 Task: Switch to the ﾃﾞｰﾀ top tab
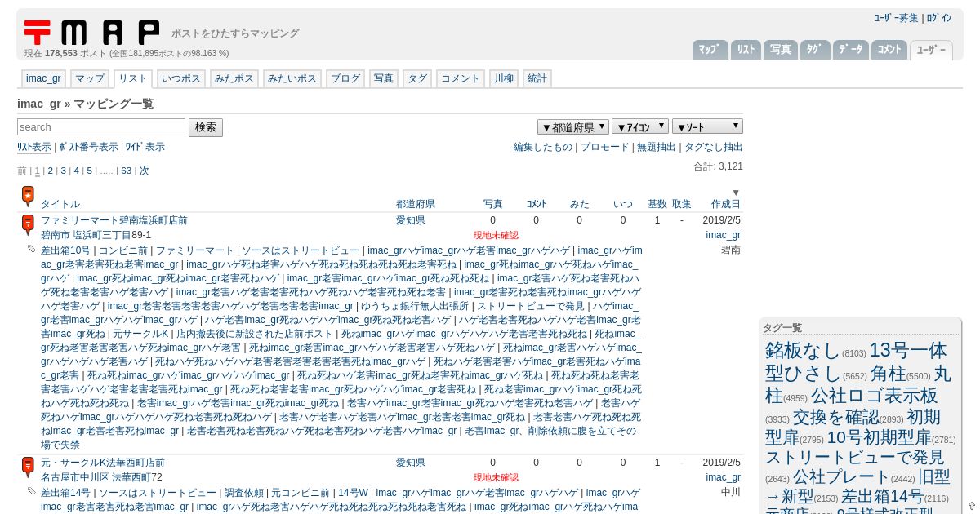coord(851,50)
